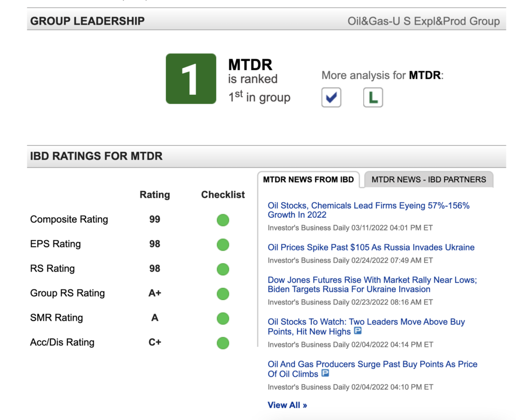Click Oil&Gas-U S Expl&Prod Group label
Screen dimensions: 516x420
[x=423, y=21]
